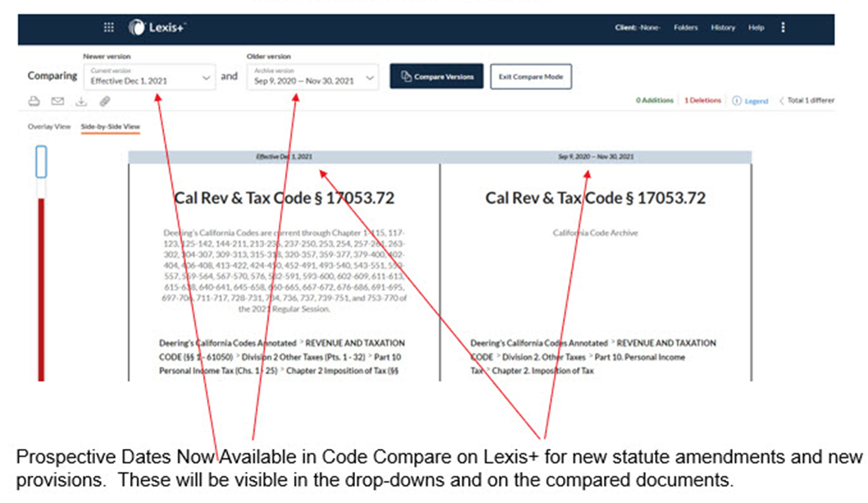Select the Side-by-Side View tab
The image size is (868, 503).
point(110,127)
